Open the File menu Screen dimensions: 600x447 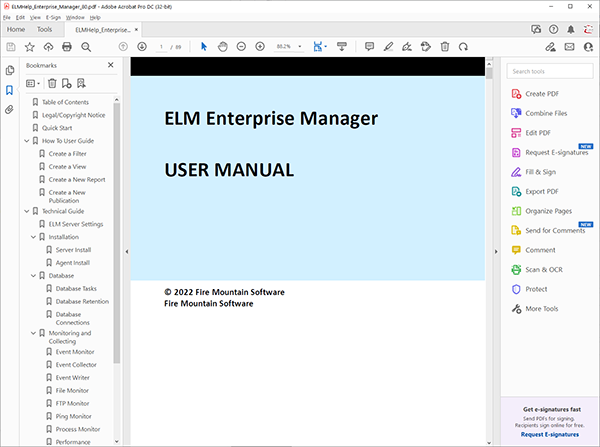pyautogui.click(x=7, y=17)
